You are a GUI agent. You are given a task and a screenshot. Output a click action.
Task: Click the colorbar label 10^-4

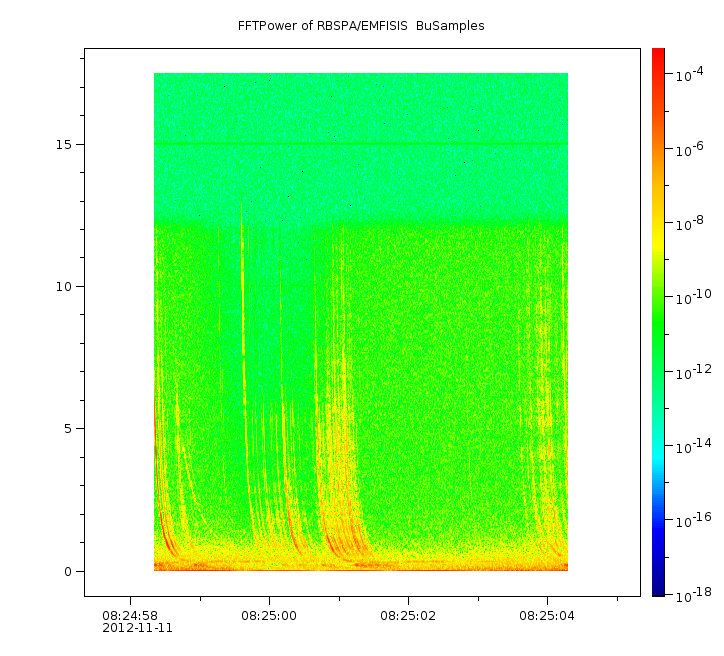690,74
